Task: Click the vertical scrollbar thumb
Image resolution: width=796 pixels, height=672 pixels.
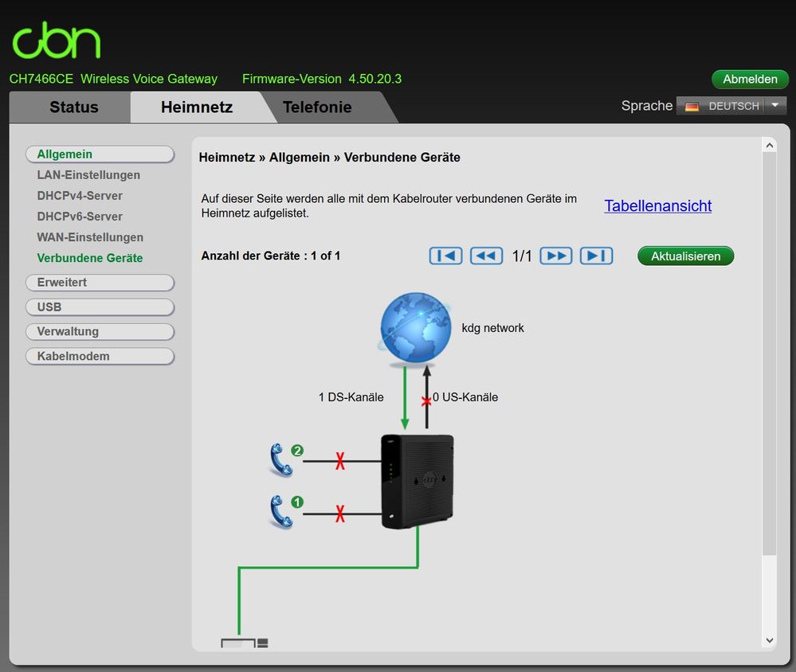Action: click(x=770, y=354)
